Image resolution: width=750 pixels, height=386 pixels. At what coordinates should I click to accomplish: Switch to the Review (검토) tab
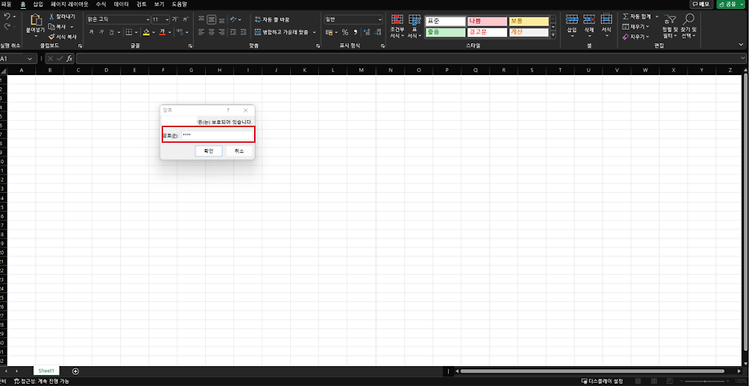click(142, 4)
